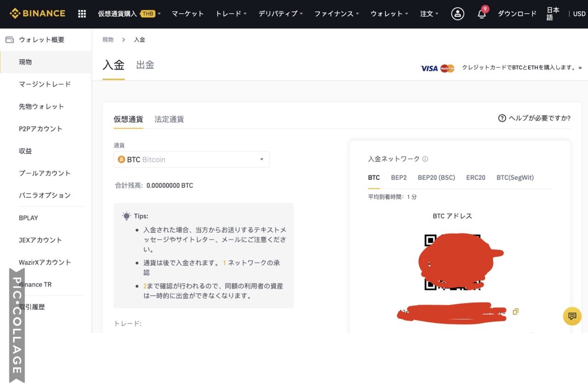Click the yellow 仮想通貨 tab underline indicator

(128, 129)
